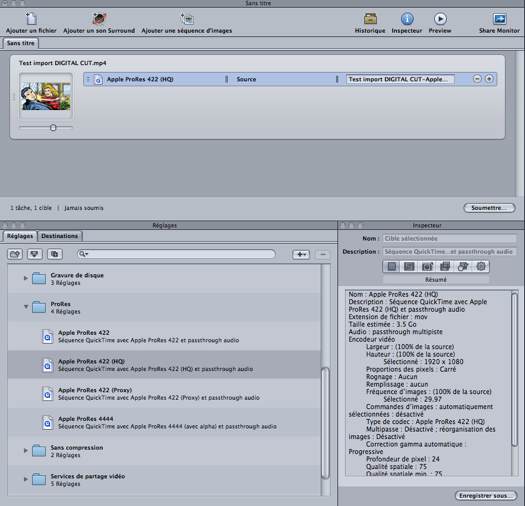The image size is (525, 506).
Task: Select the Apple ProRes 422 (HQ) setting row
Action: (x=164, y=365)
